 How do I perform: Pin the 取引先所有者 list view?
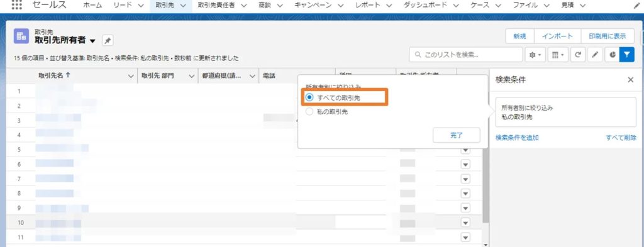coord(108,41)
